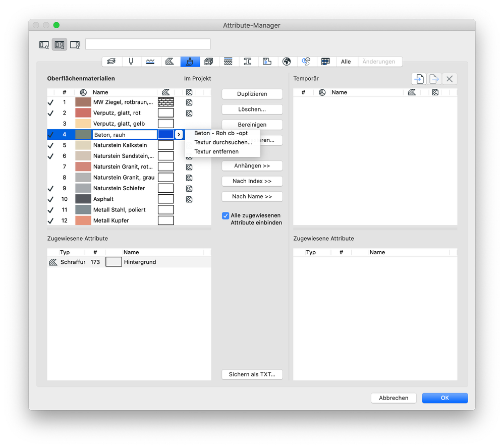Click the 'Beton, rauh' name edit field

point(125,135)
